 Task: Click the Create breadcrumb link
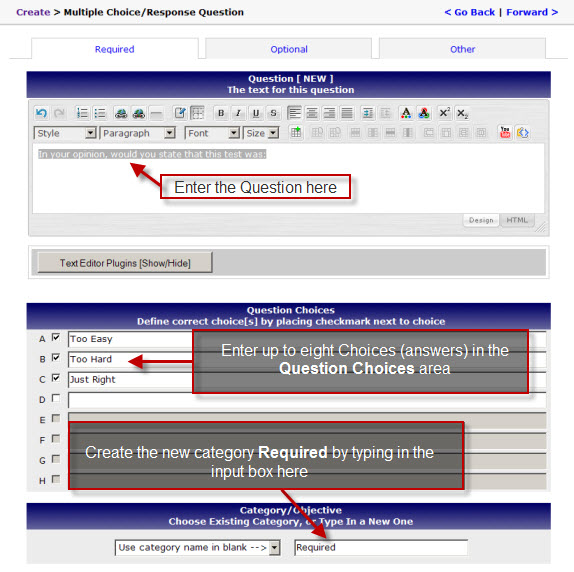tap(33, 12)
